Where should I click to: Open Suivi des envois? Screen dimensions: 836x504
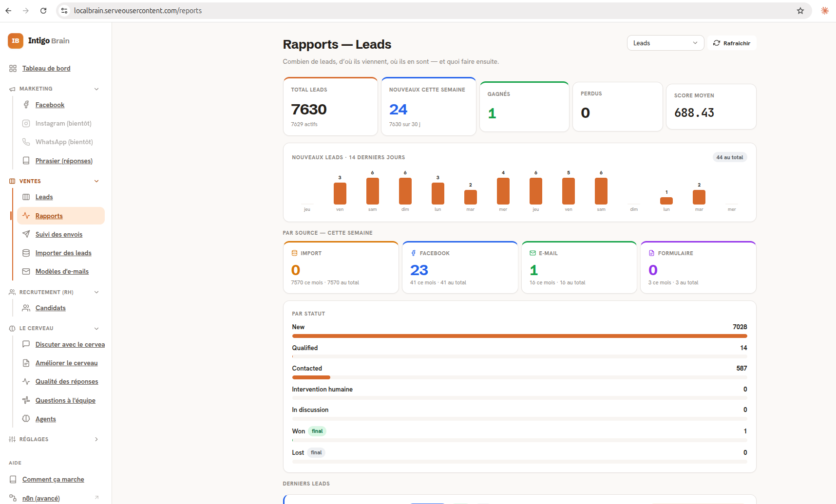[59, 234]
